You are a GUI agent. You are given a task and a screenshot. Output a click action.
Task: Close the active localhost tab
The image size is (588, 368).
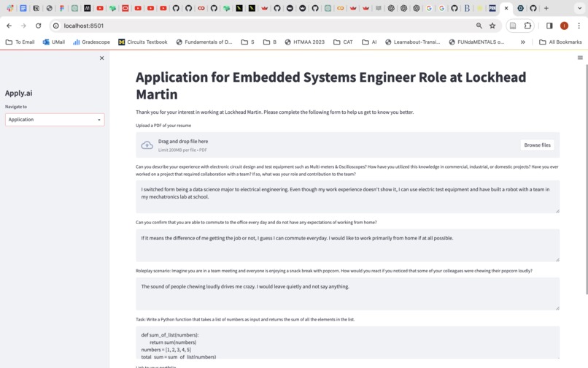[x=506, y=8]
